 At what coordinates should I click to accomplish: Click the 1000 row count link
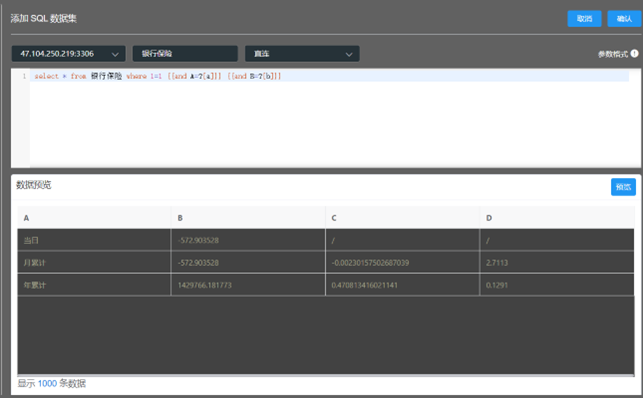tap(47, 384)
